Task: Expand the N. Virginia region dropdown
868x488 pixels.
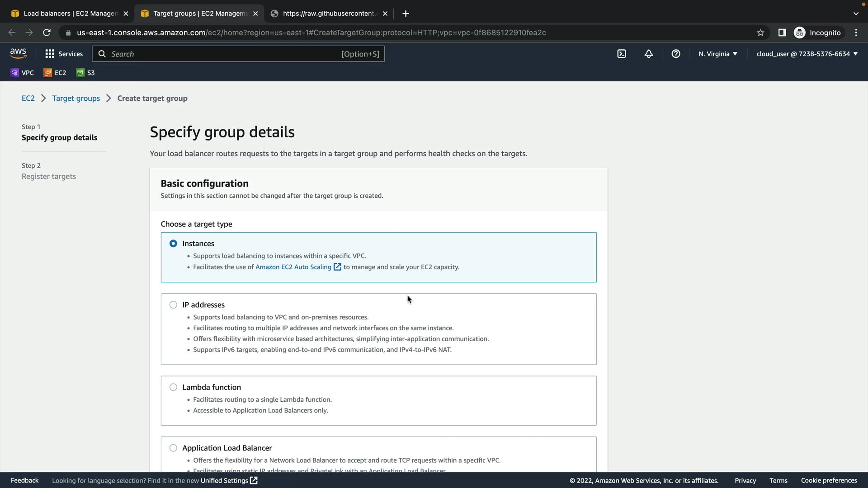Action: [x=717, y=54]
